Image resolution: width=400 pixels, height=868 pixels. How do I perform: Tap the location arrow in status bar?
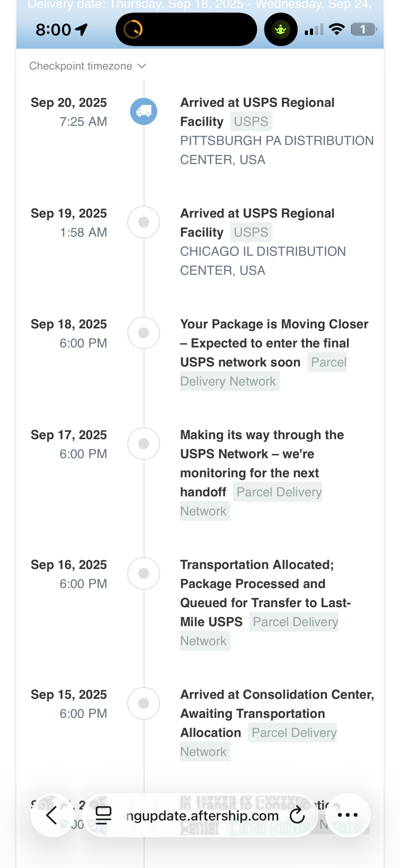pyautogui.click(x=82, y=30)
